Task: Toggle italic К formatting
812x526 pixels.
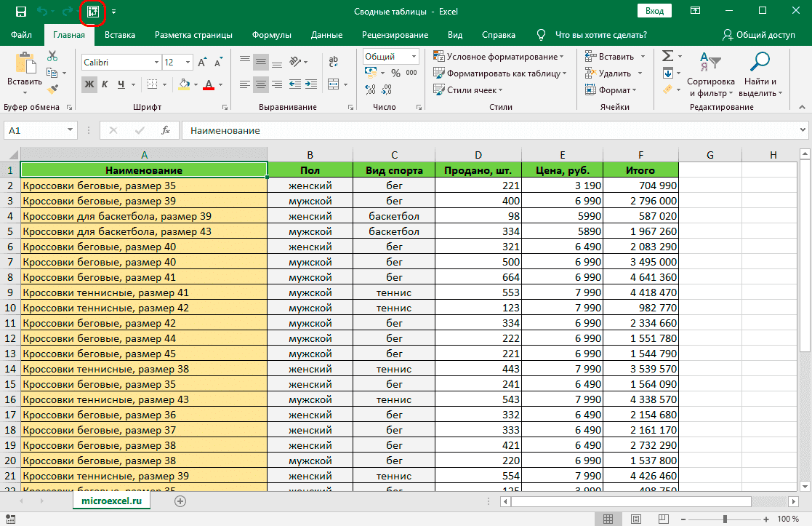Action: pos(106,84)
